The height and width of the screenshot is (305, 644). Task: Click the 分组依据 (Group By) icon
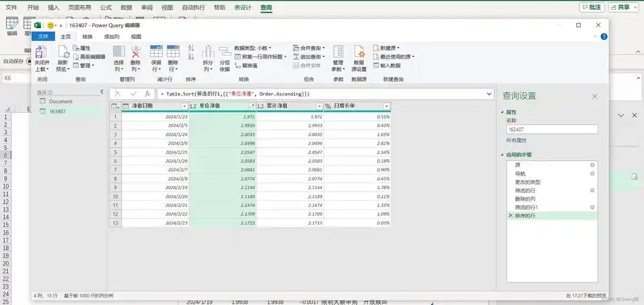tap(225, 52)
